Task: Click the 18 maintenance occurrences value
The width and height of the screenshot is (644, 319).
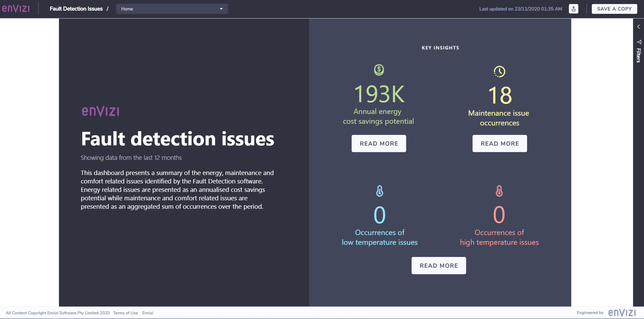Action: click(500, 95)
